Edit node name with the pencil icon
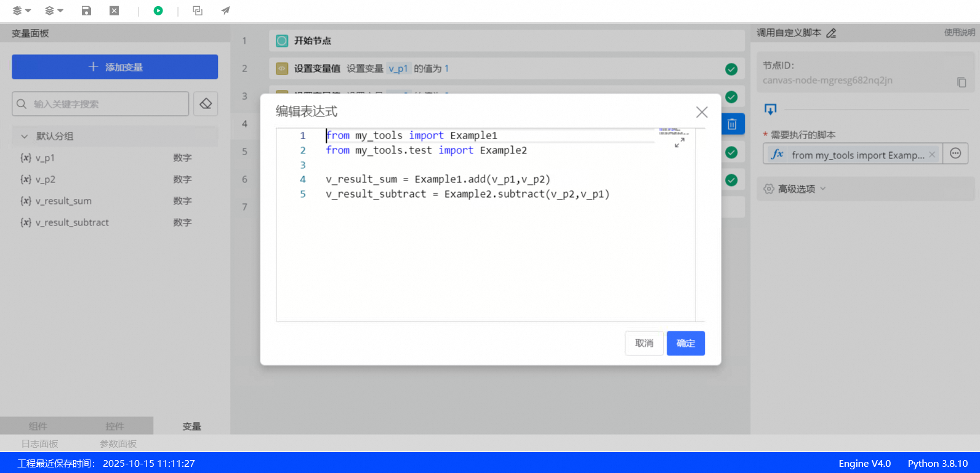Image resolution: width=980 pixels, height=473 pixels. click(x=831, y=33)
